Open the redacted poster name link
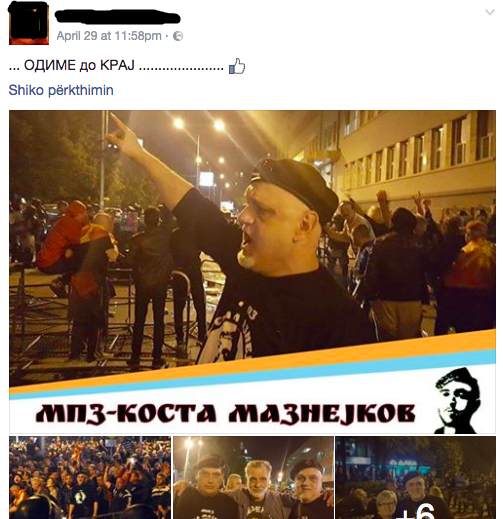Screen dimensions: 503x519 coord(118,16)
